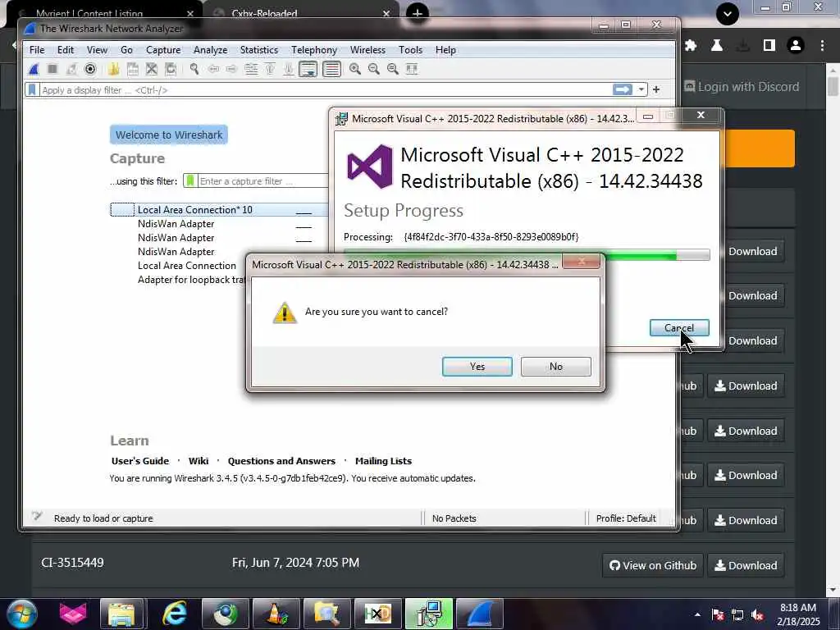Click the save capture file icon
Viewport: 840px width, 630px height.
click(x=133, y=69)
